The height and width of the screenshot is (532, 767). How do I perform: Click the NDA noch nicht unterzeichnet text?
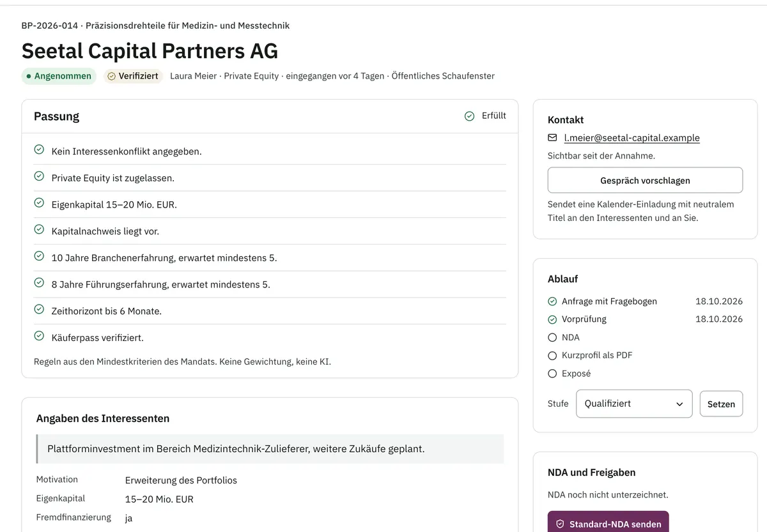(608, 494)
